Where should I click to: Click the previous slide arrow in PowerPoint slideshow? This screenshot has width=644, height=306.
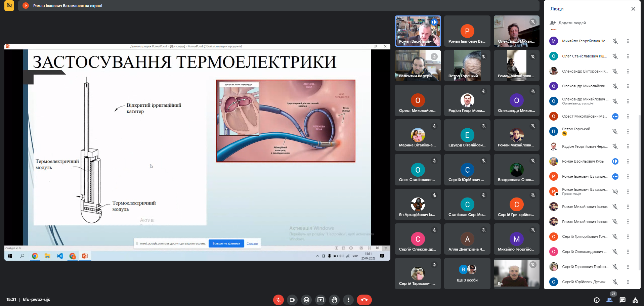point(336,248)
